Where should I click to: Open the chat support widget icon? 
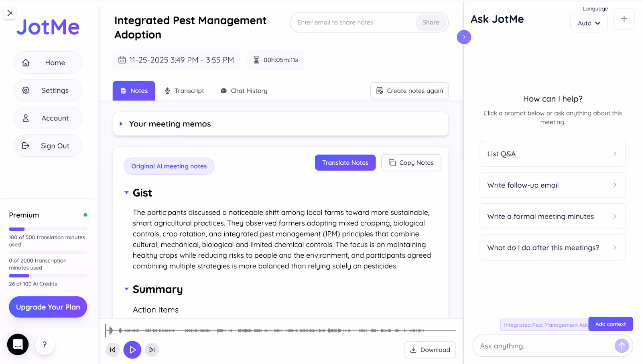(18, 344)
